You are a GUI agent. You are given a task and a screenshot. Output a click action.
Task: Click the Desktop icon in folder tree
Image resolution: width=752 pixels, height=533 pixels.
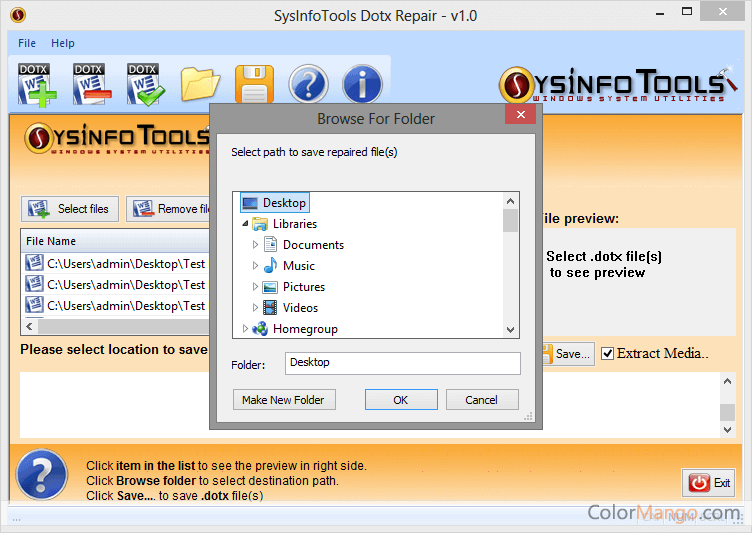point(250,203)
